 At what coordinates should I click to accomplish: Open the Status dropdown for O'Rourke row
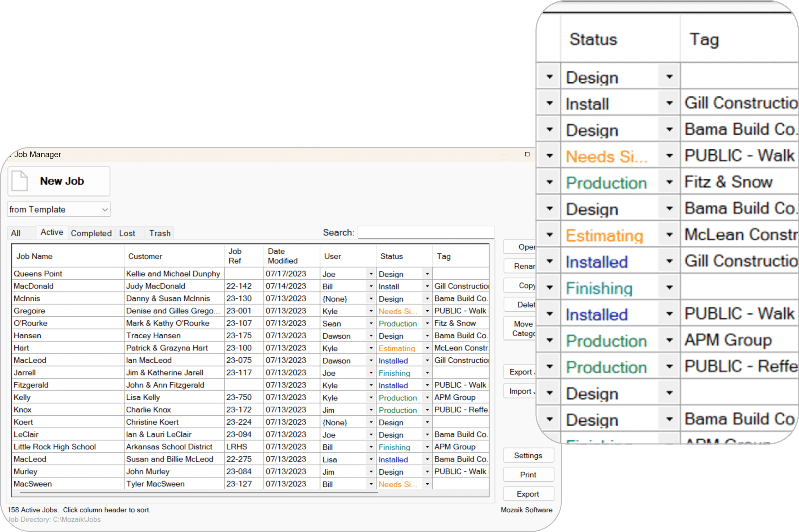pos(427,323)
